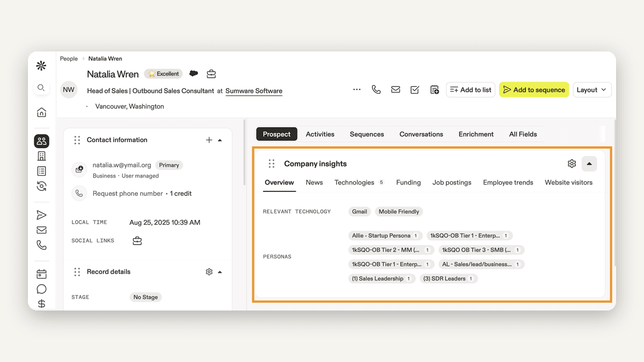Screen dimensions: 644x362
Task: Open social link briefcase icon
Action: [137, 241]
